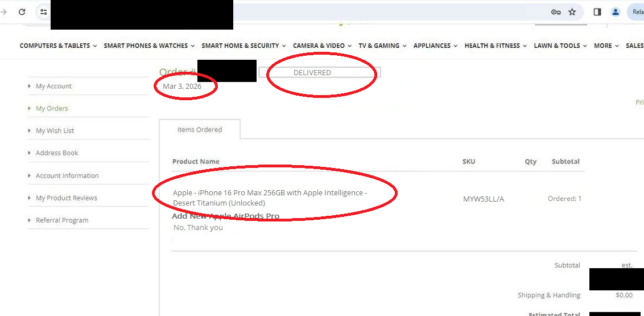Expand the Appliances category menu

[x=435, y=46]
